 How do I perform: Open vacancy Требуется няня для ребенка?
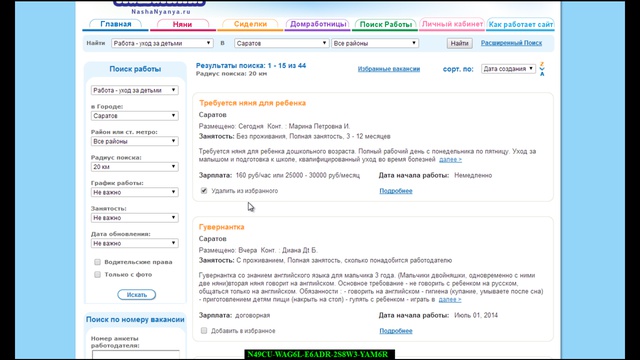[252, 103]
